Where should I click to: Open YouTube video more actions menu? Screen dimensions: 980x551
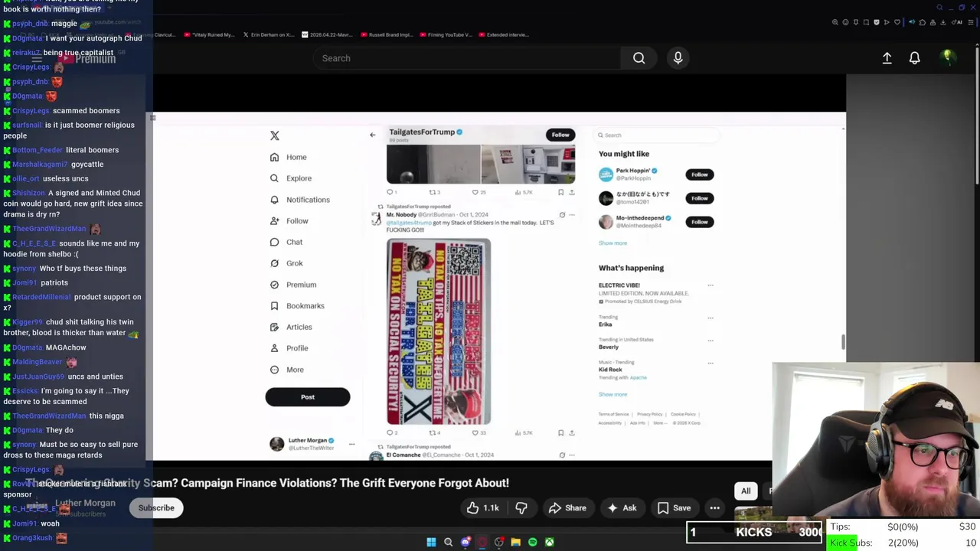pos(714,508)
